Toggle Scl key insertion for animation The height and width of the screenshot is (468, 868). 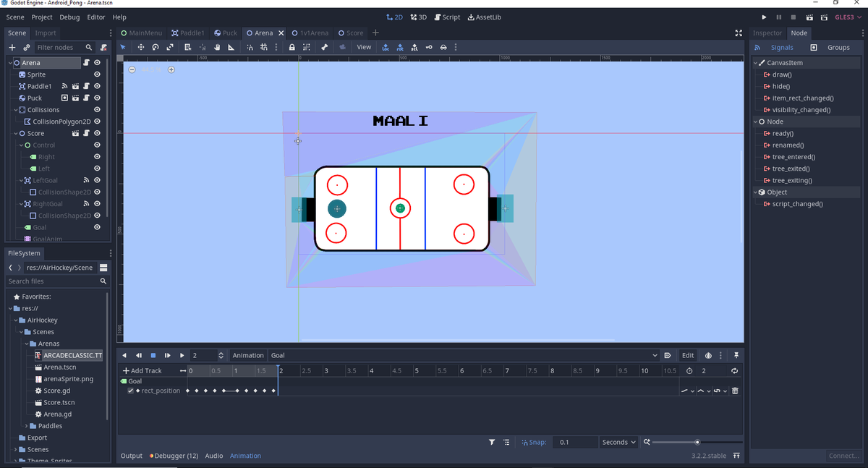(x=414, y=47)
